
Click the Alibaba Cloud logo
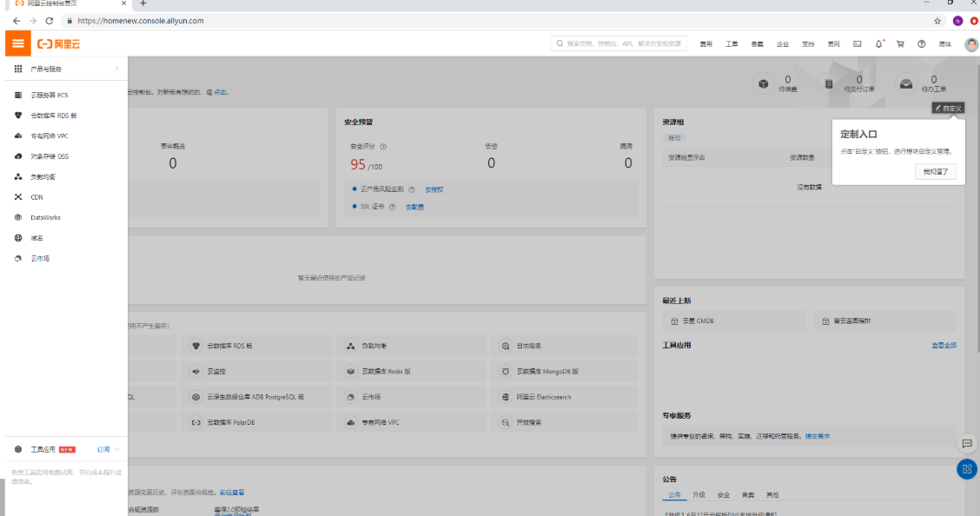pos(59,43)
